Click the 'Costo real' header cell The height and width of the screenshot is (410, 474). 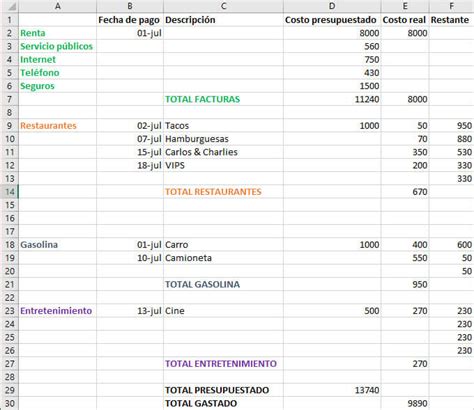coord(405,20)
